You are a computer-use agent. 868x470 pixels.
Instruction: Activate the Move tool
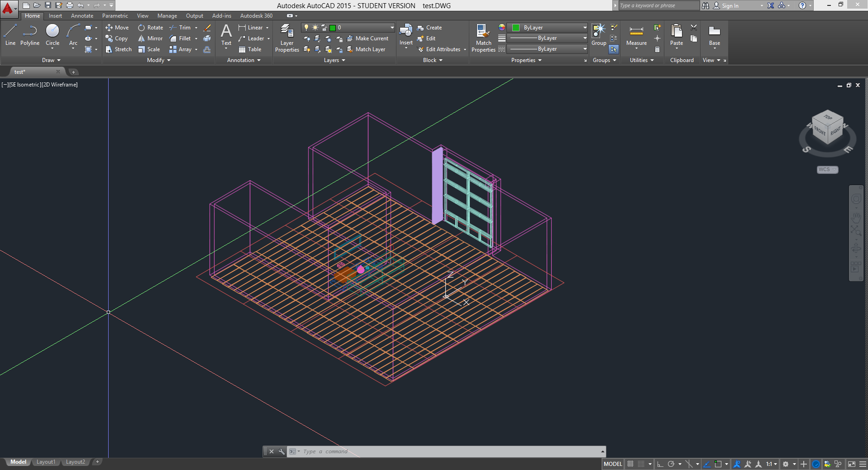coord(117,28)
